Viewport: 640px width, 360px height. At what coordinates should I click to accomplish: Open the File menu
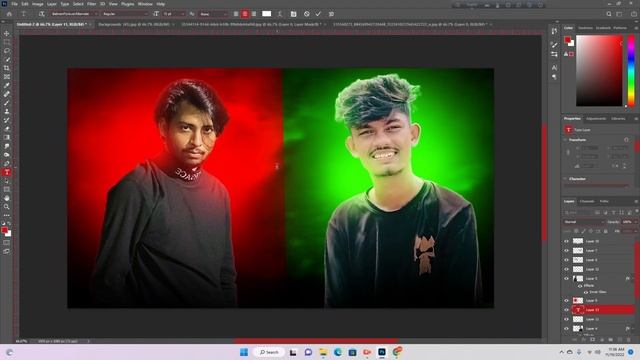pyautogui.click(x=14, y=4)
